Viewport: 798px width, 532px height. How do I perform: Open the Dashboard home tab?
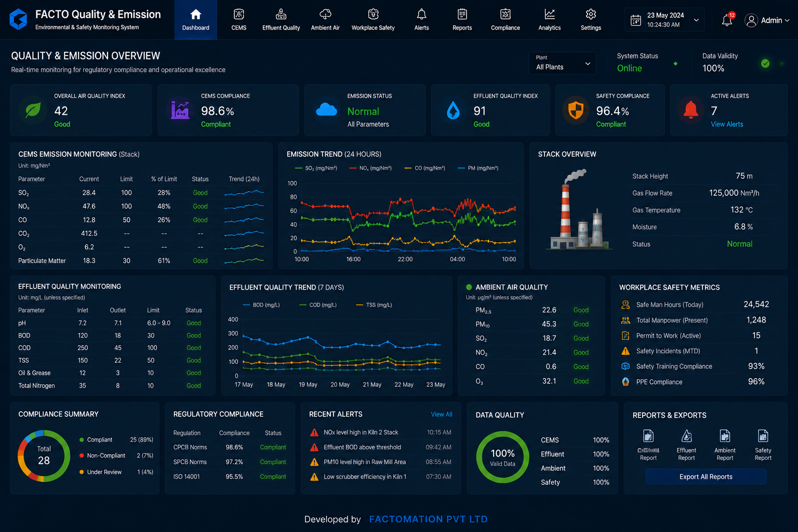click(195, 20)
